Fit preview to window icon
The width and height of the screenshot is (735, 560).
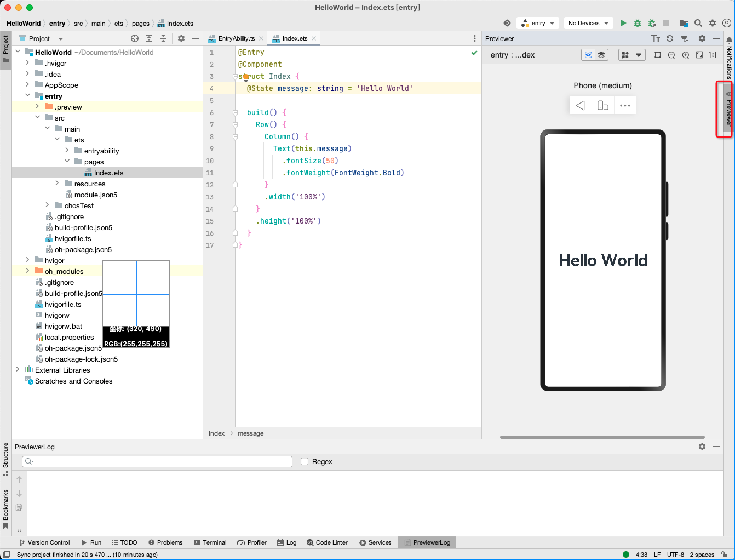tap(699, 55)
